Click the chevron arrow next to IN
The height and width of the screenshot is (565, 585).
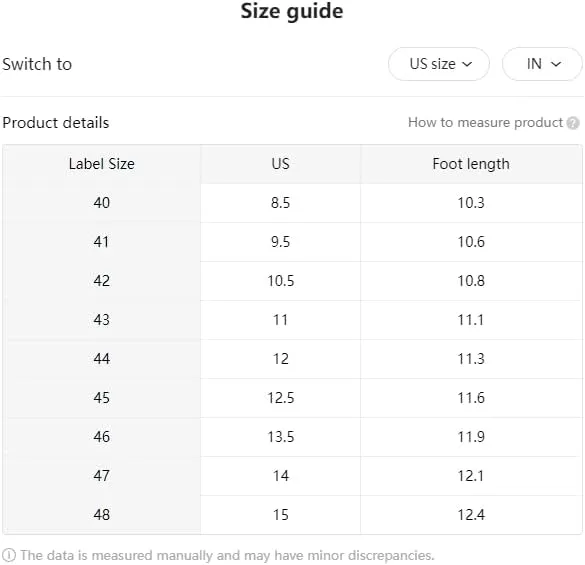pyautogui.click(x=556, y=64)
